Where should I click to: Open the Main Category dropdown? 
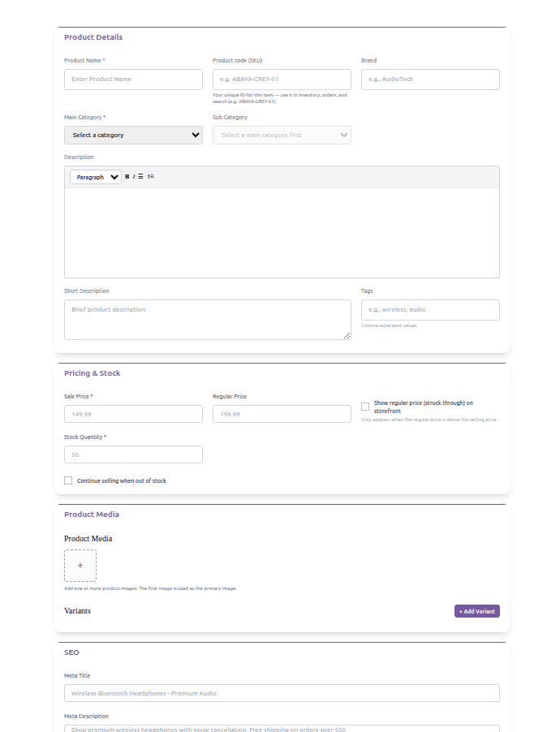(x=134, y=135)
